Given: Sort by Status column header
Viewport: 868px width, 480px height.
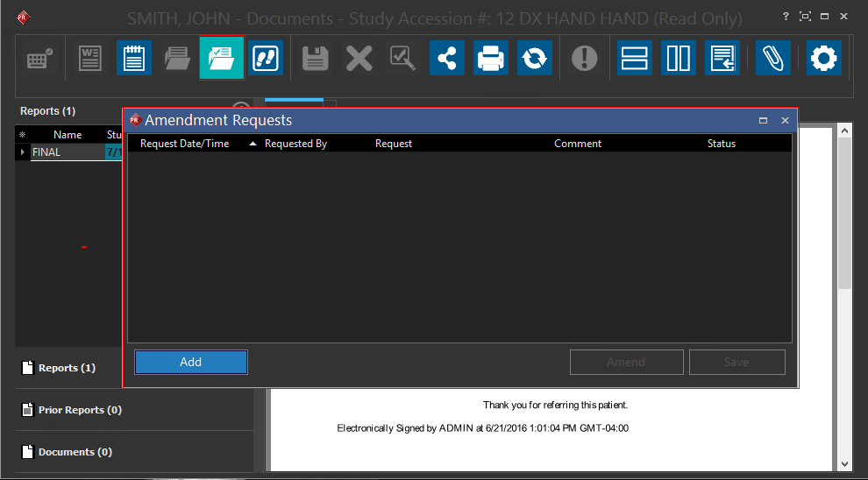Looking at the screenshot, I should click(x=721, y=144).
